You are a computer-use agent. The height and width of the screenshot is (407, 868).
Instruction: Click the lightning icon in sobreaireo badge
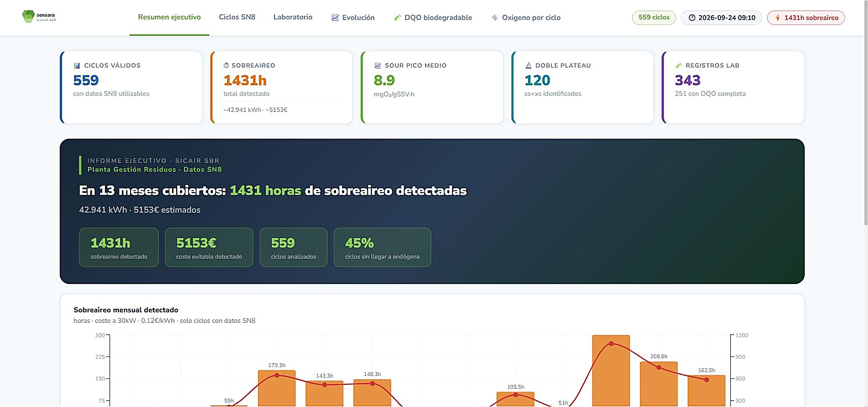click(778, 18)
